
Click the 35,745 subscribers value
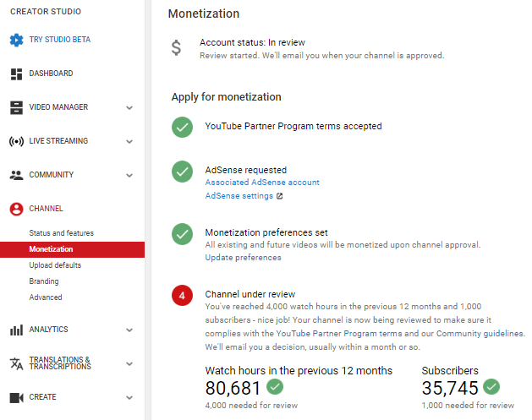450,388
